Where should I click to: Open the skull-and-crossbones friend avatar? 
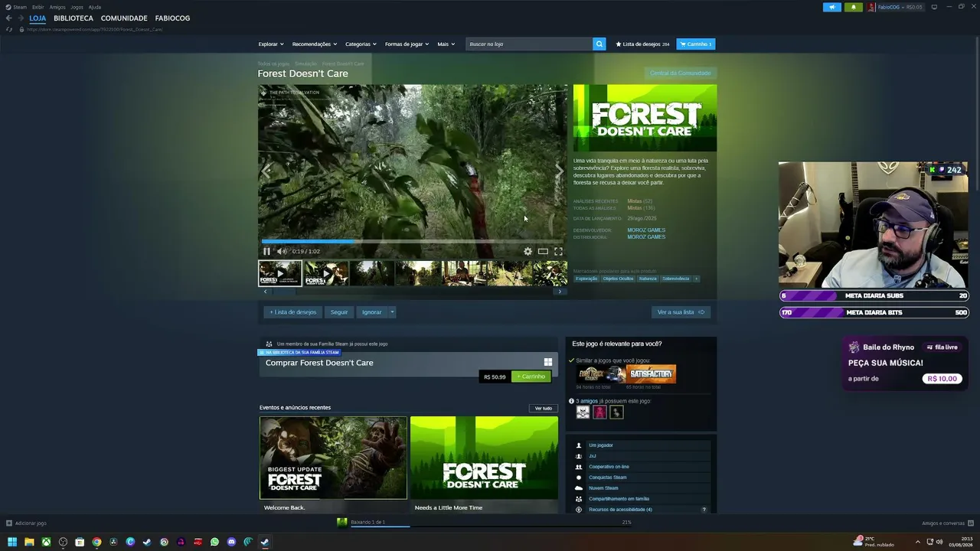point(583,412)
